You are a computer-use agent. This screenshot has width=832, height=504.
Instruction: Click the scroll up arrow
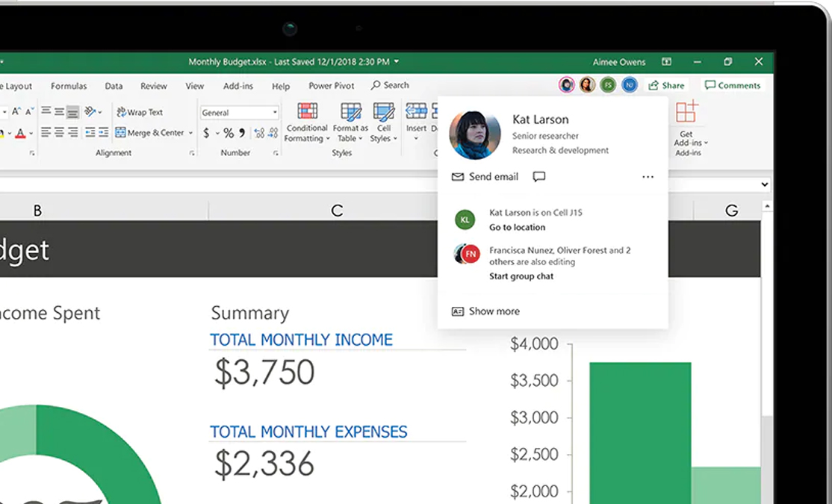767,206
